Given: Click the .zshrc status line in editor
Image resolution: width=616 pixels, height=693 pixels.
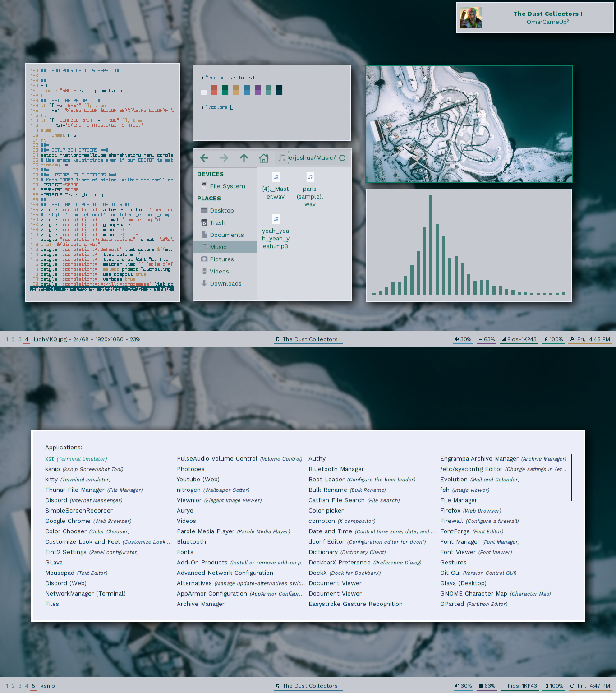Looking at the screenshot, I should tap(102, 289).
